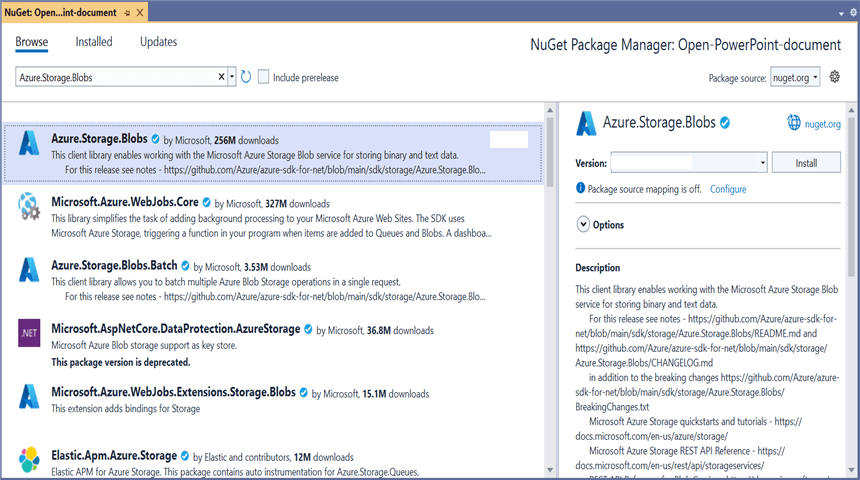860x480 pixels.
Task: Select Microsoft.AspNetCore.DataProtection.AzureStorage package
Action: pos(273,345)
